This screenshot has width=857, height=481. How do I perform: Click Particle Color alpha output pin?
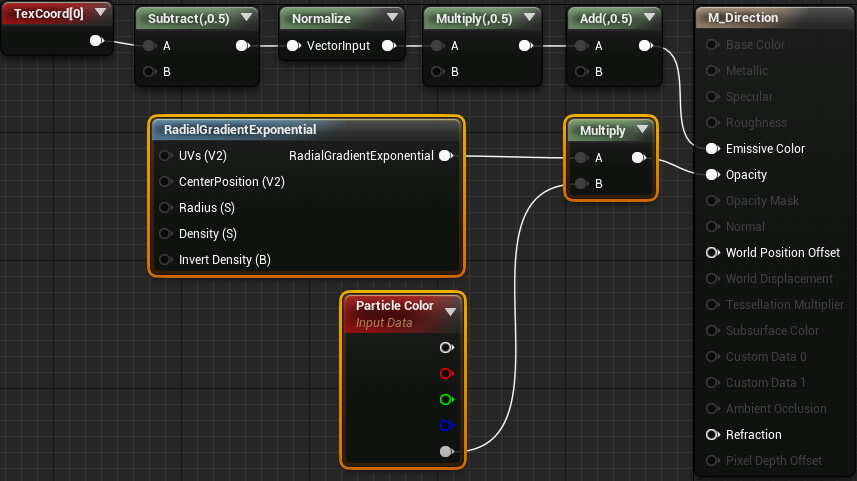[x=447, y=451]
